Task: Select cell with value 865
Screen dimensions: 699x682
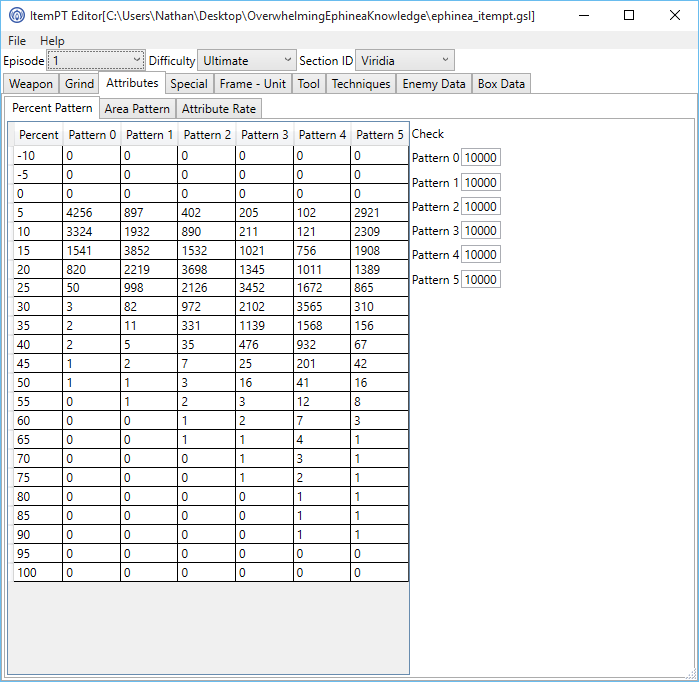Action: pyautogui.click(x=379, y=288)
